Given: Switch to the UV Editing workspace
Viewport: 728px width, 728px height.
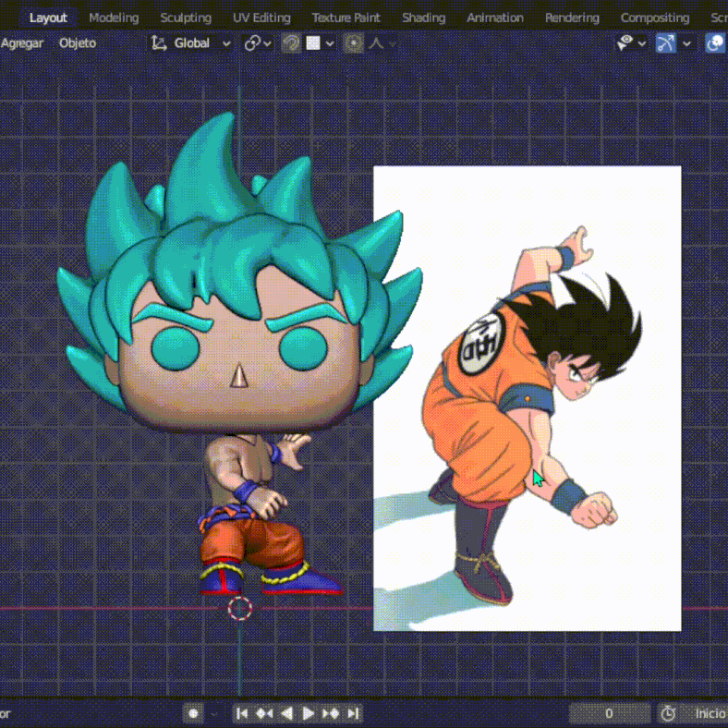Looking at the screenshot, I should point(261,18).
